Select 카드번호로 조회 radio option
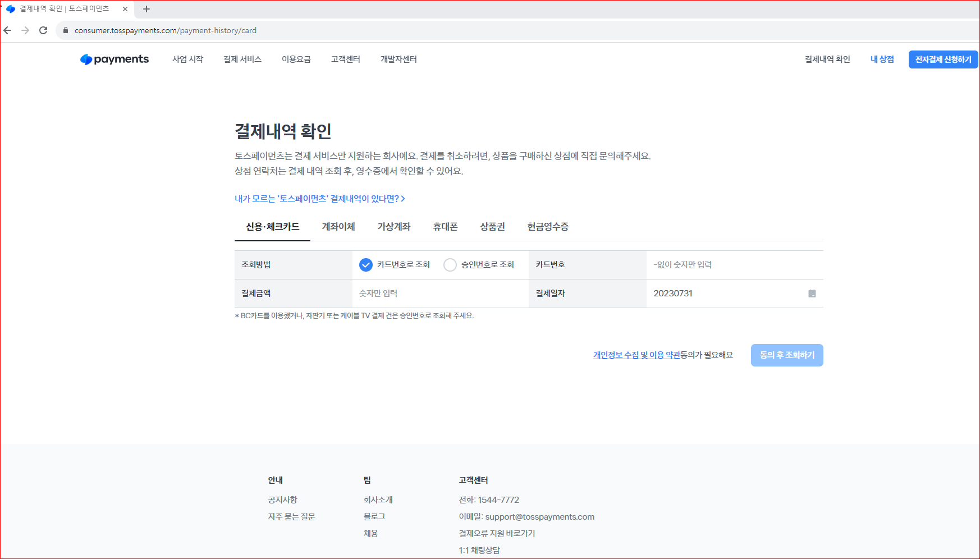 (x=366, y=265)
